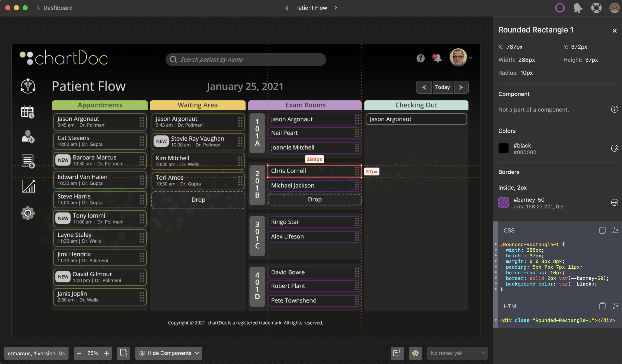The image size is (622, 364).
Task: Open the crmarcus version selector
Action: 36,353
